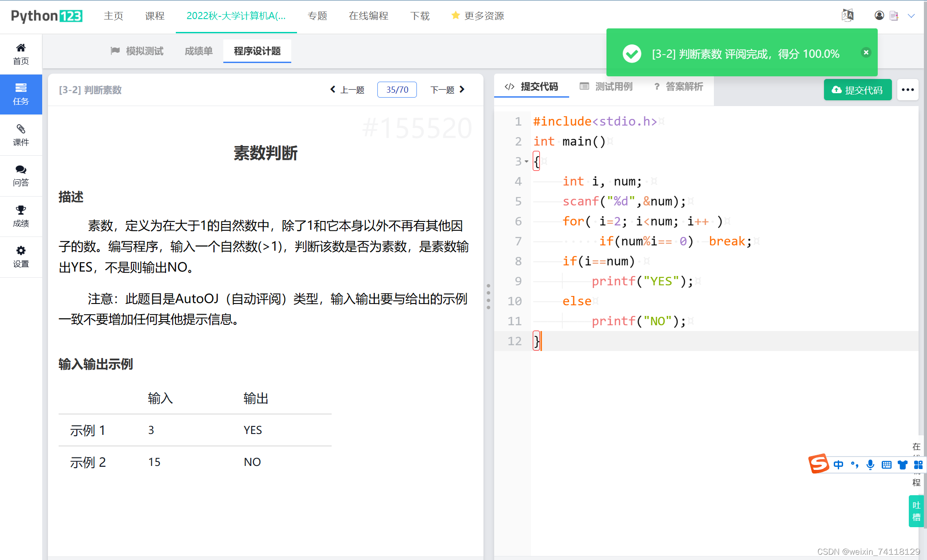This screenshot has height=560, width=927.
Task: Click the 示例 2 input 15 cell
Action: tap(154, 462)
